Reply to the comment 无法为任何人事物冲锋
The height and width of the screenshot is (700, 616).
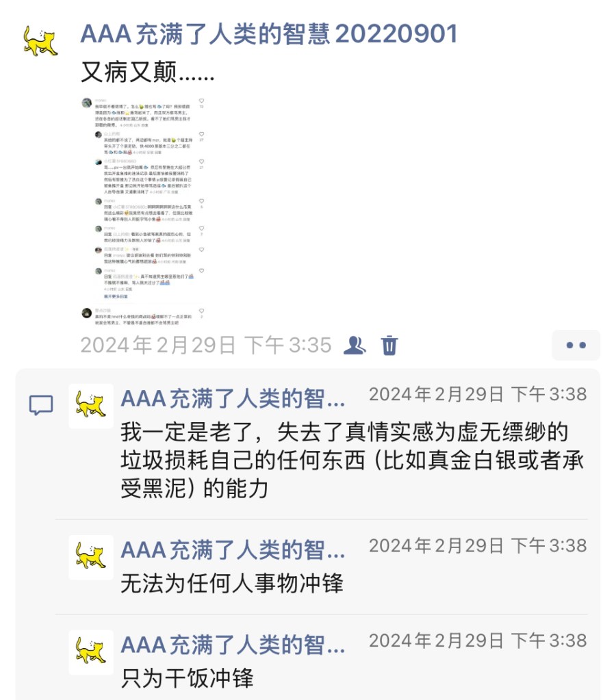click(x=232, y=584)
